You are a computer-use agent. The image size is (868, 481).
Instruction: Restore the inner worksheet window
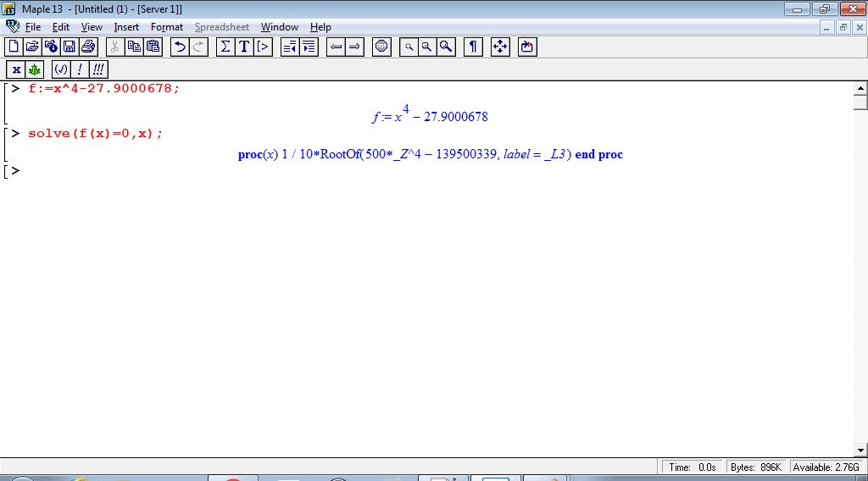click(843, 27)
